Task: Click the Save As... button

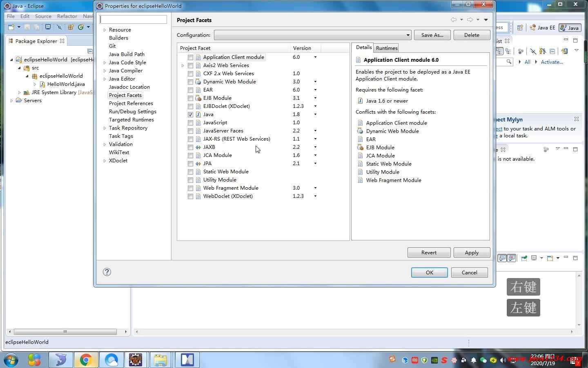Action: click(432, 35)
